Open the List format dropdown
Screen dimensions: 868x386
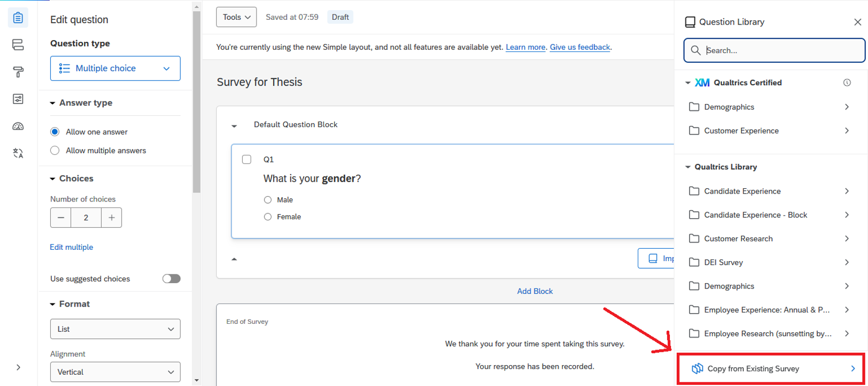115,329
